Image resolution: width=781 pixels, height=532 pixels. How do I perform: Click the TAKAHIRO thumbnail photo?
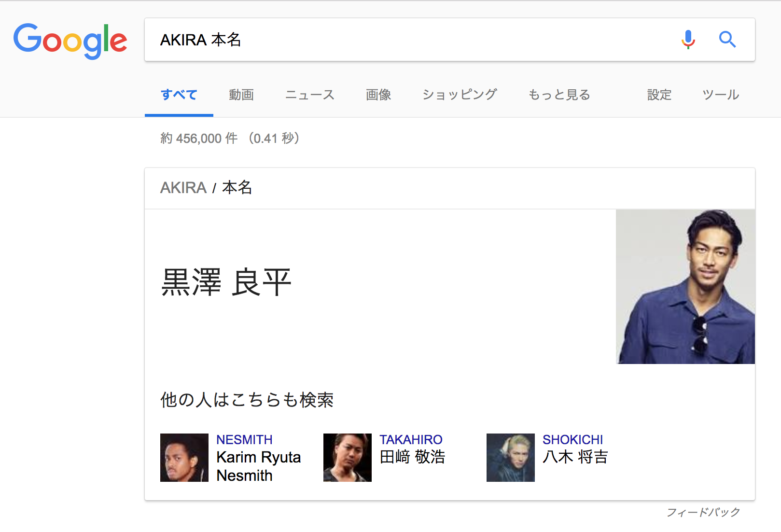(348, 458)
